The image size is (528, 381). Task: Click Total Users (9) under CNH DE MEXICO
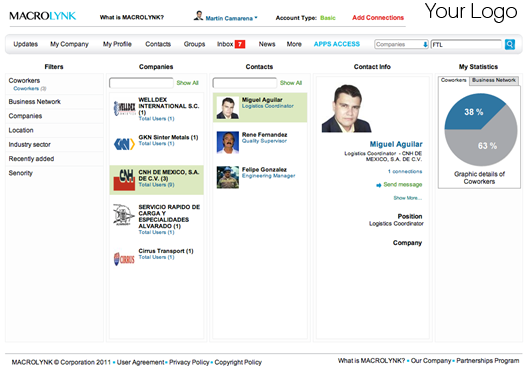pyautogui.click(x=156, y=185)
